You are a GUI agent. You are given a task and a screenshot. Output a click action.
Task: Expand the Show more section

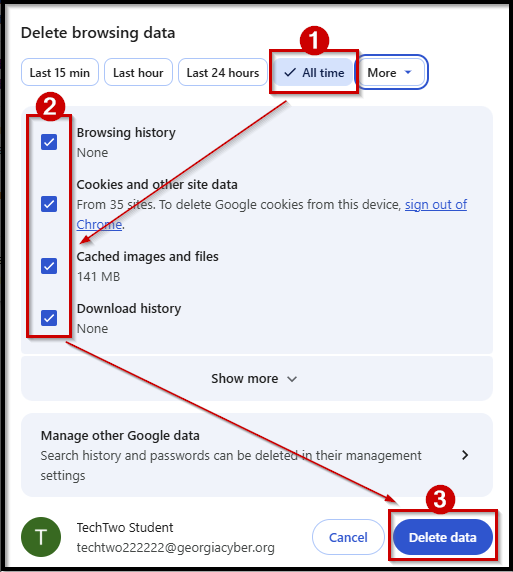click(x=257, y=378)
